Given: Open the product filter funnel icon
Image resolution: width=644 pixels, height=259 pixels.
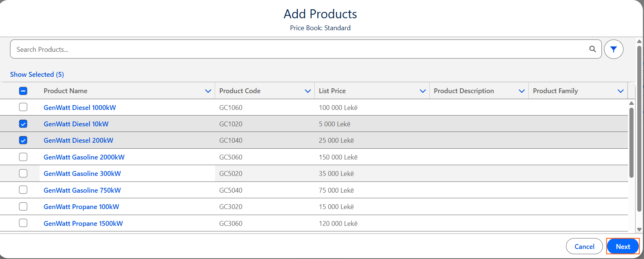Looking at the screenshot, I should pos(613,49).
